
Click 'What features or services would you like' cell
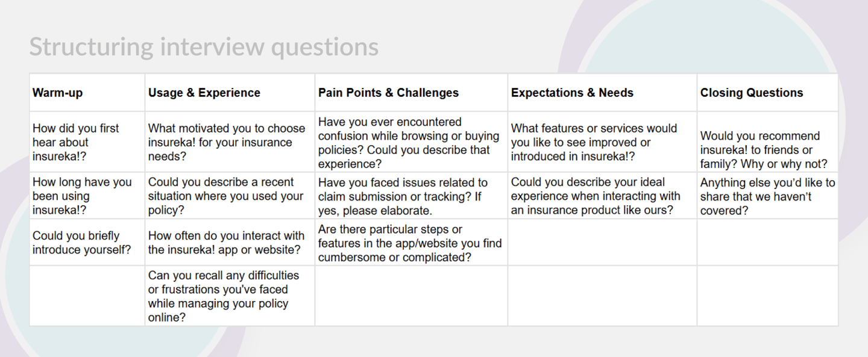(602, 143)
